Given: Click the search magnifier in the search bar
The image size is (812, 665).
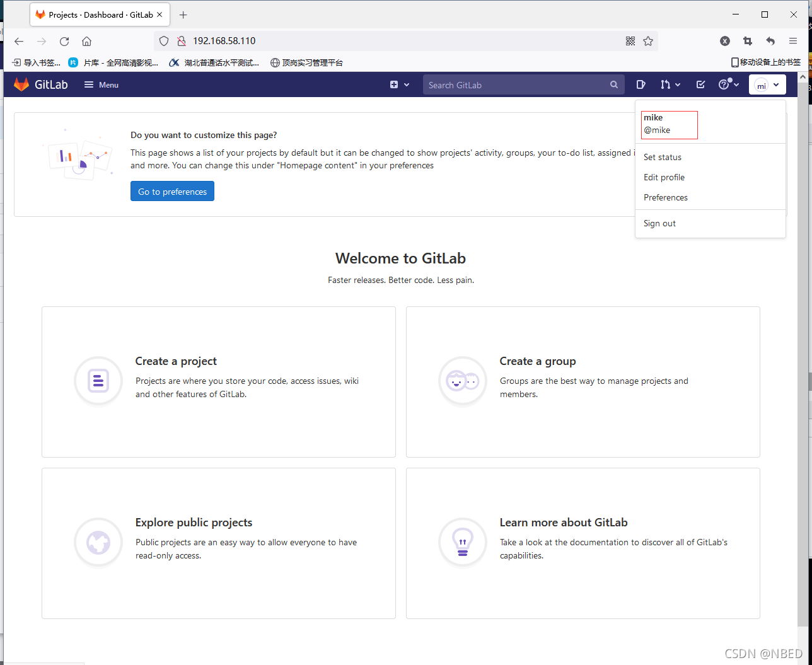Looking at the screenshot, I should point(613,84).
